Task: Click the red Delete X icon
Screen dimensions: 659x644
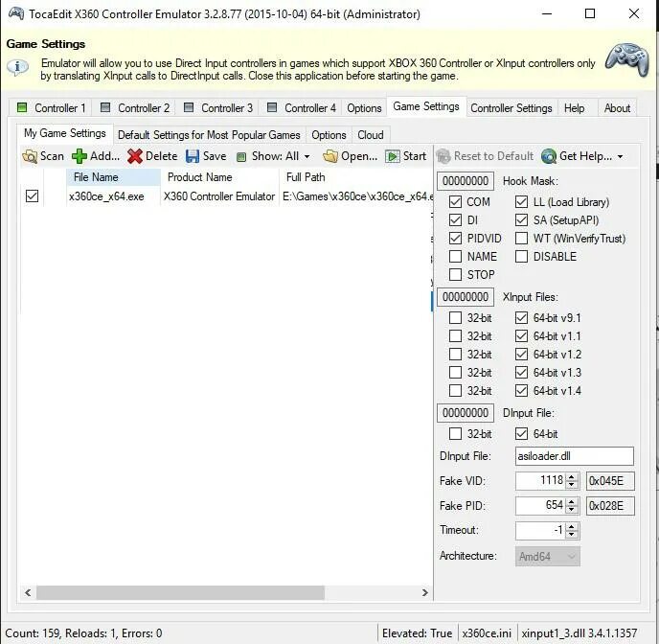Action: [x=135, y=156]
